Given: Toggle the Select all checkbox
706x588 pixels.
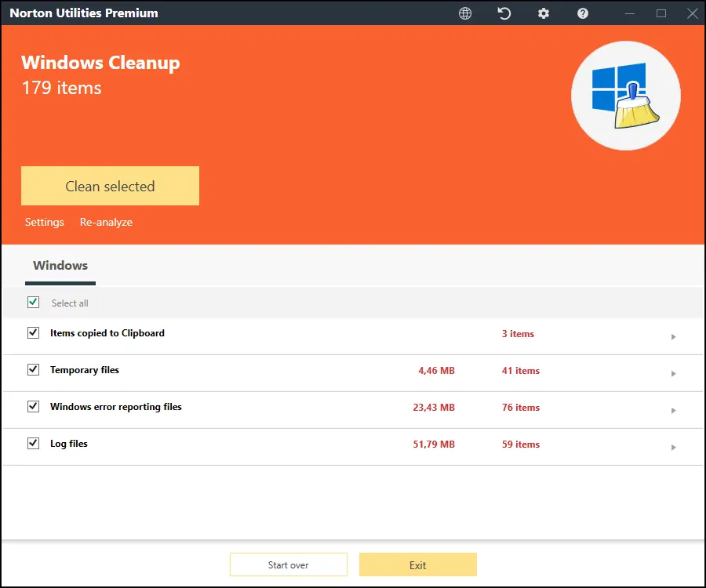Looking at the screenshot, I should click(33, 303).
